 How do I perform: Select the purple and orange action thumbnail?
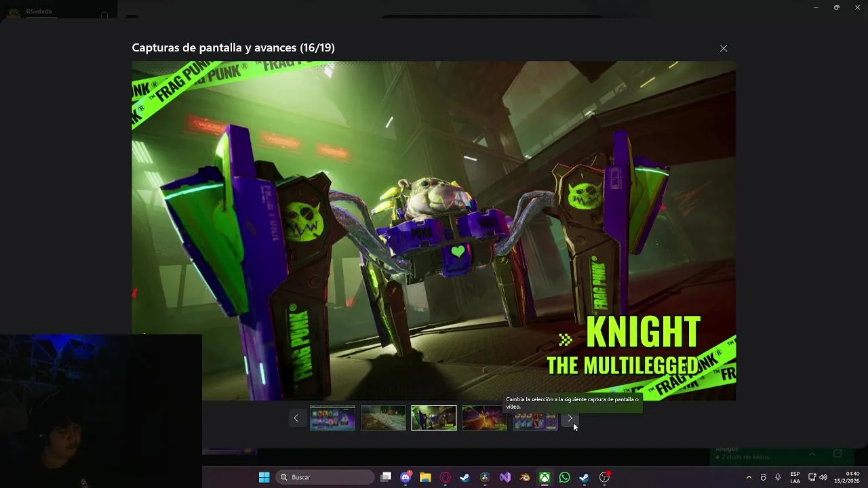484,418
